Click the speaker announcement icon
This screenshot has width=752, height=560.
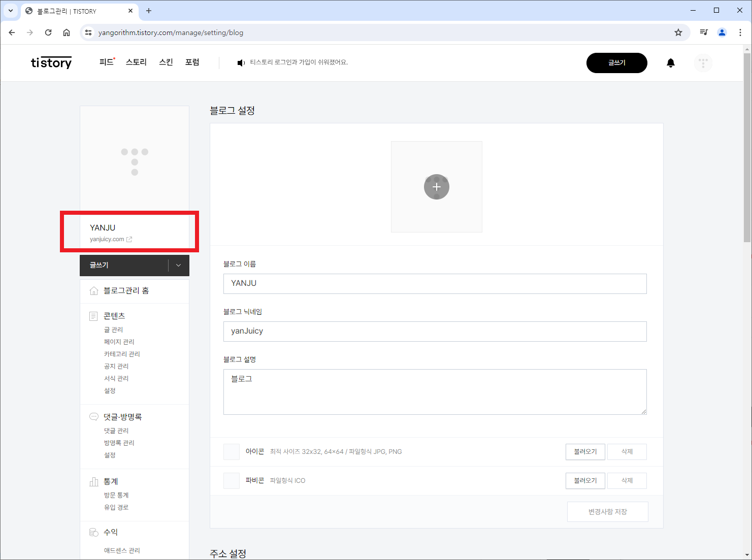click(x=241, y=63)
